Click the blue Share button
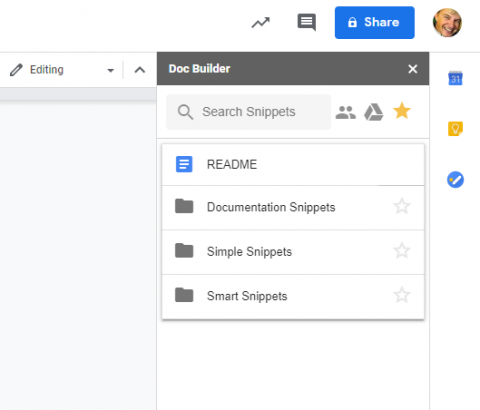 point(375,22)
